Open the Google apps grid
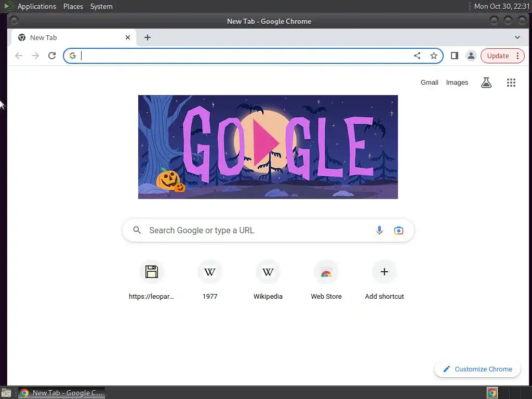 click(x=511, y=83)
